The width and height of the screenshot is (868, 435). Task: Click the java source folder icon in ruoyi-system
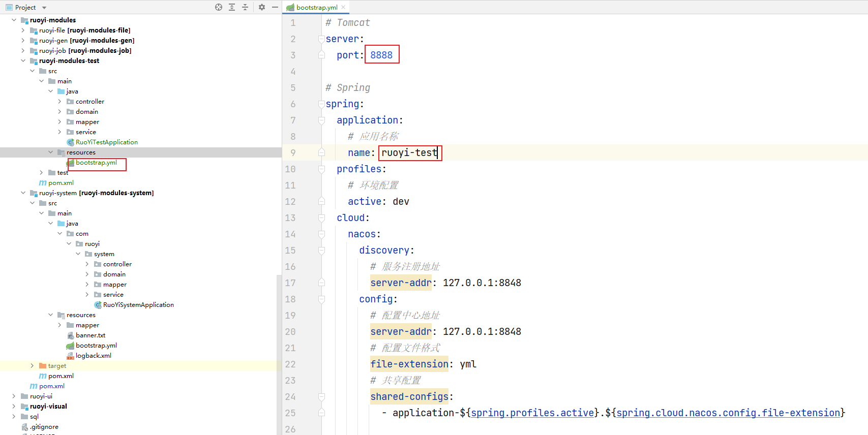pos(61,224)
